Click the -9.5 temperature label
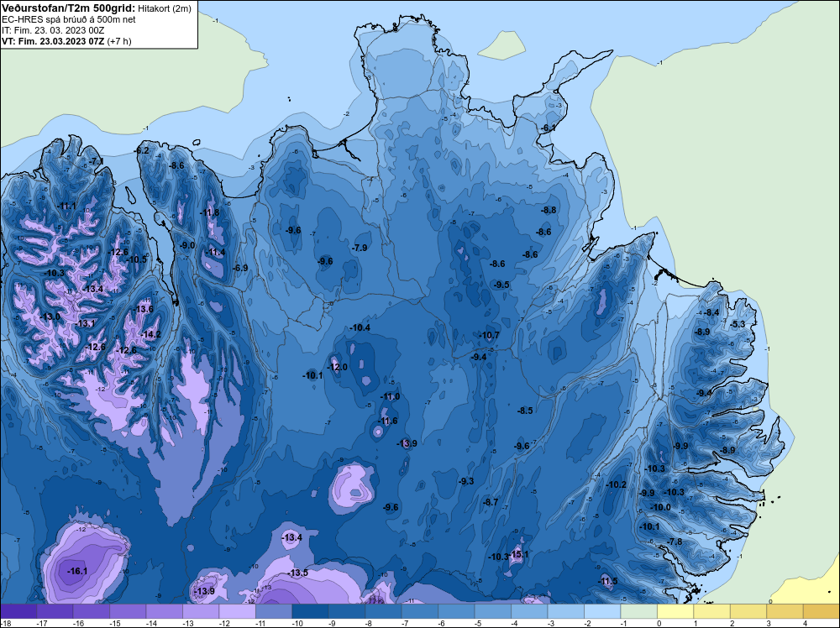 (x=501, y=285)
